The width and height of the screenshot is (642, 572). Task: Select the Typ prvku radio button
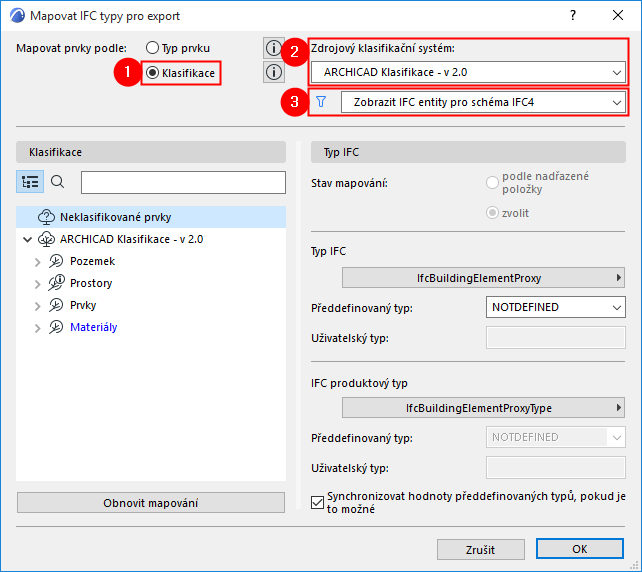pos(152,47)
